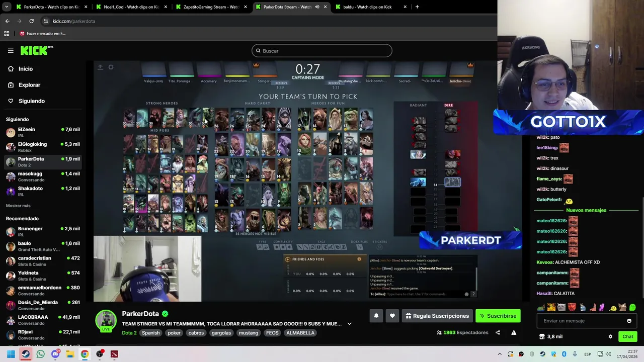Open File Explorer from the taskbar
The image size is (644, 362).
tap(70, 354)
